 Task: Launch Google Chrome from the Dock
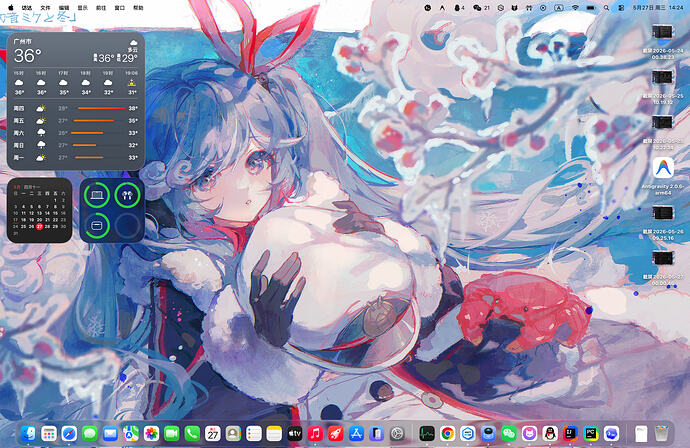point(447,434)
